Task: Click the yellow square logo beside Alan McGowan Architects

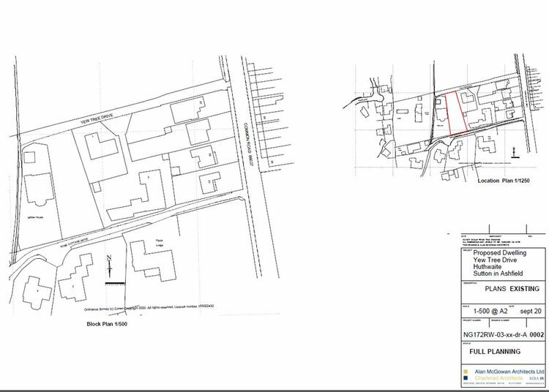Action: 466,372
